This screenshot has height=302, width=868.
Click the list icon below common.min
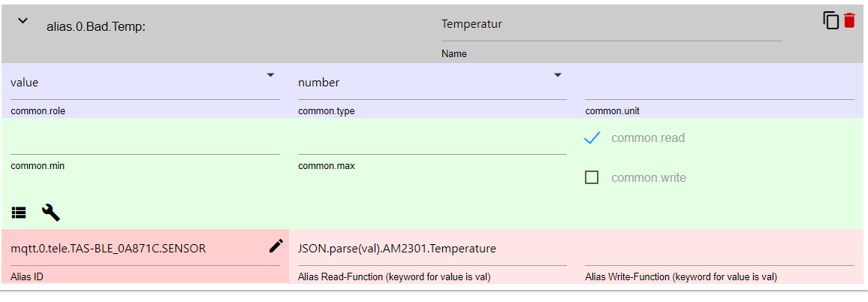tap(19, 213)
